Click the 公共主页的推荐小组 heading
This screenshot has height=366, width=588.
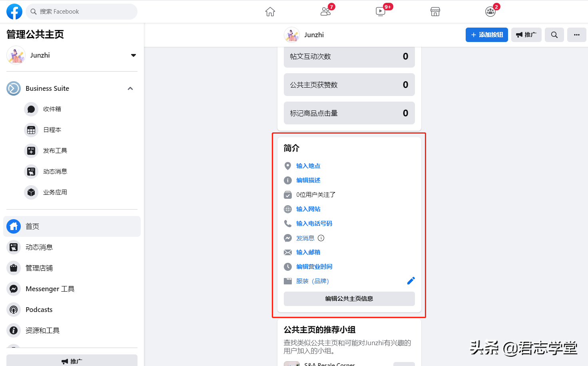tap(320, 330)
